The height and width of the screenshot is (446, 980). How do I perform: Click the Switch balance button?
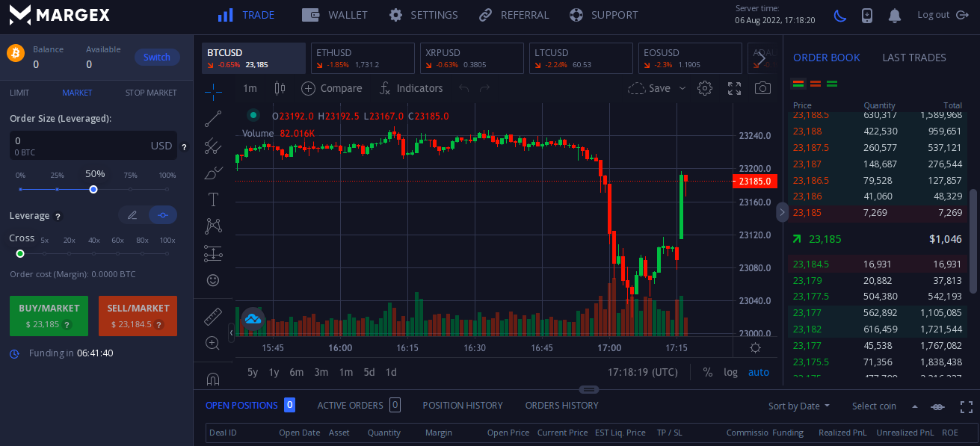(x=157, y=58)
